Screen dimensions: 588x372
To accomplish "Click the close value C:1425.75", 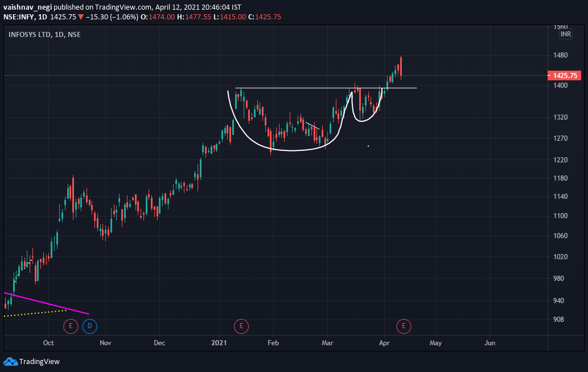I will coord(265,17).
